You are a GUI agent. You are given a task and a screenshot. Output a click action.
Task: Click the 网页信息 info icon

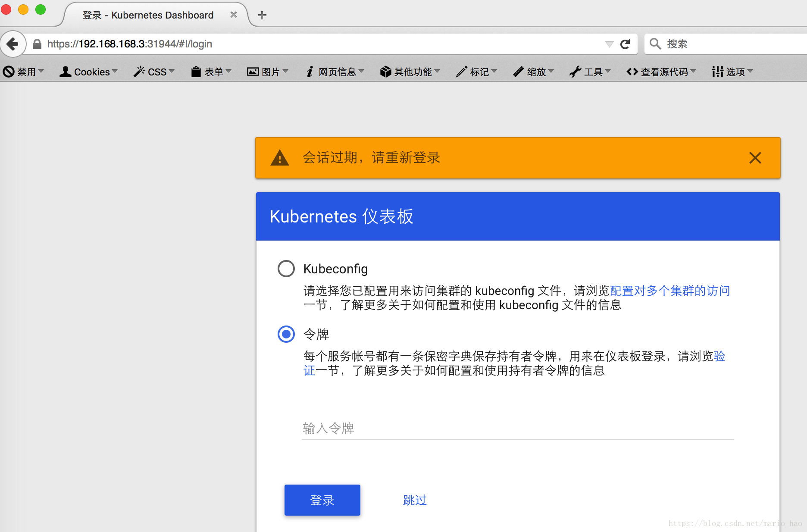tap(310, 72)
